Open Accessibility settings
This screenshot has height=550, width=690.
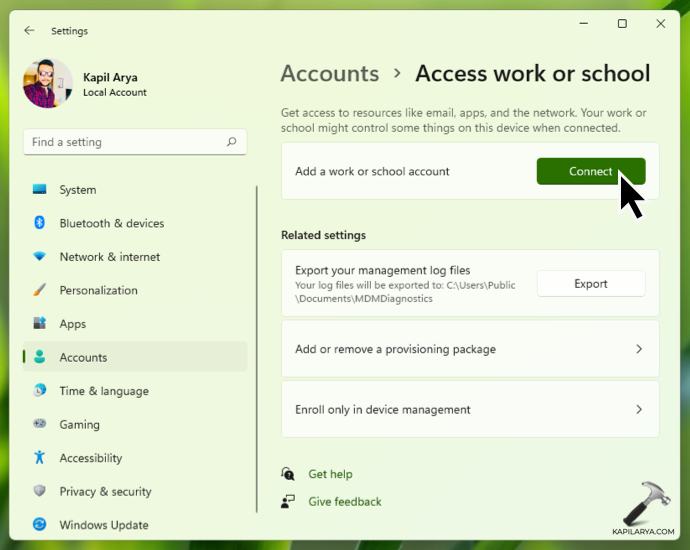coord(135,458)
